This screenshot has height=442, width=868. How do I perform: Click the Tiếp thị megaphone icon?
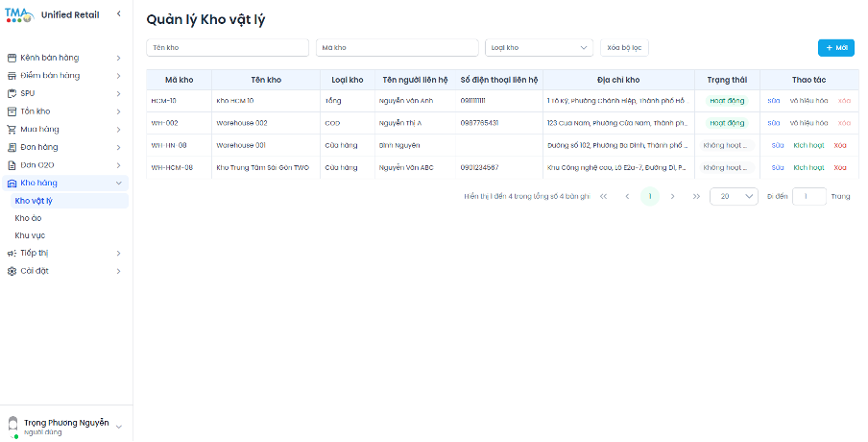click(12, 253)
